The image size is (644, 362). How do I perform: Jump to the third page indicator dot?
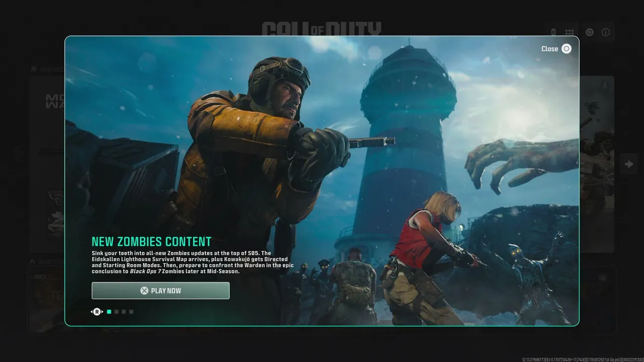(124, 312)
